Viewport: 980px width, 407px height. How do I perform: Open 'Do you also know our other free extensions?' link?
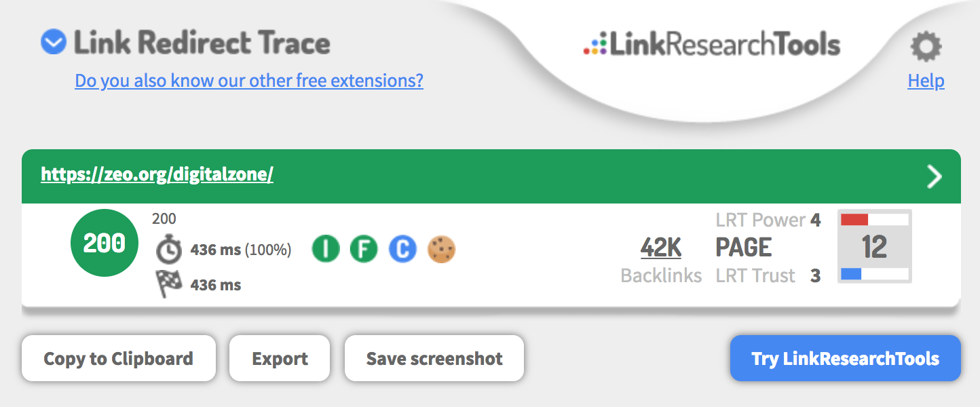(x=249, y=81)
